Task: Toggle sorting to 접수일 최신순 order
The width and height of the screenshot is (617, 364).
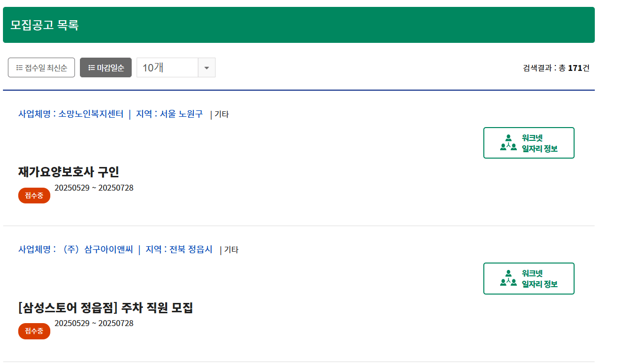Action: coord(41,67)
